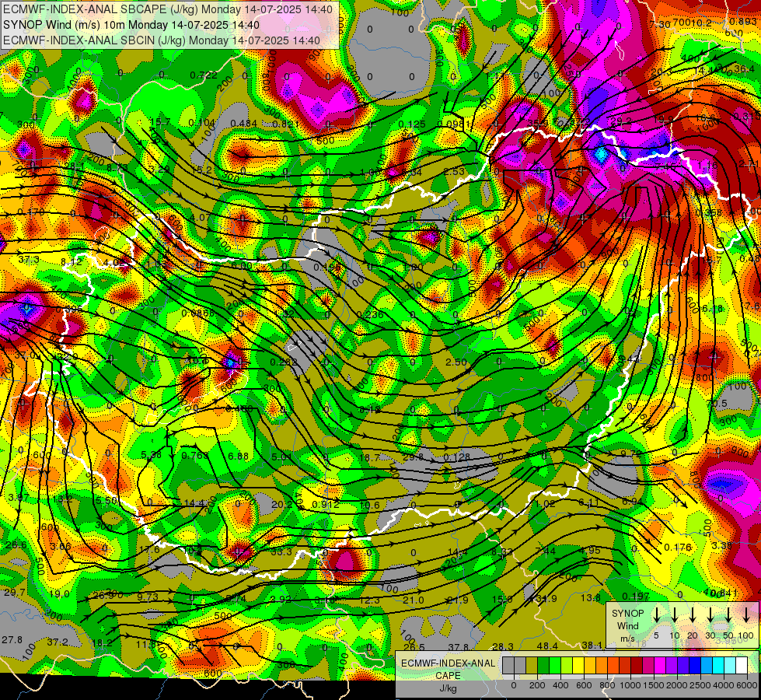Pick the dark green CAPE legend swatch

(x=543, y=666)
